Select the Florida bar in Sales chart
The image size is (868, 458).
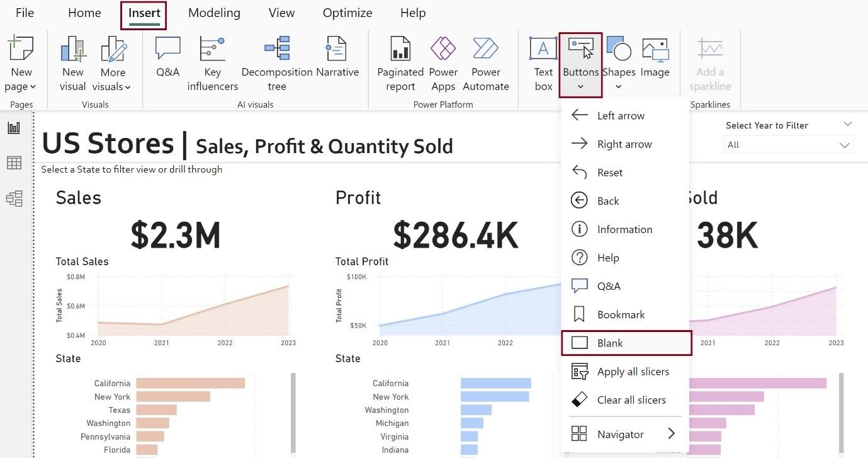click(x=147, y=450)
